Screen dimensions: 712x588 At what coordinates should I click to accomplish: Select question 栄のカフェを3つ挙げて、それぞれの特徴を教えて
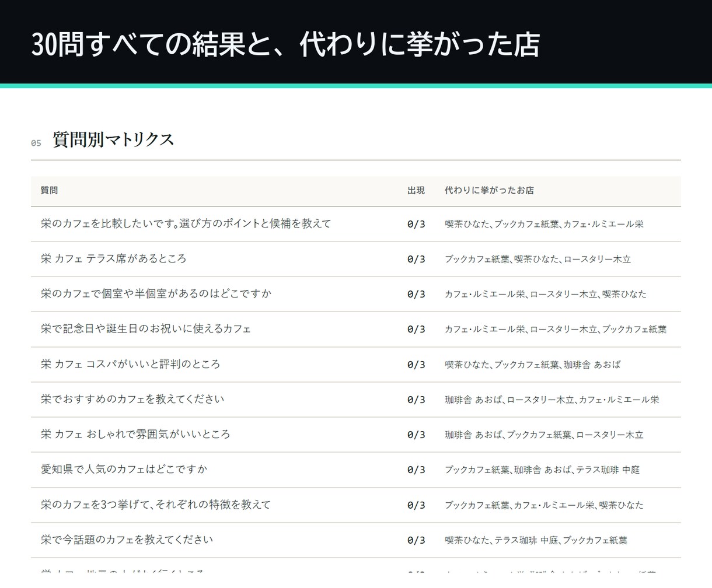(x=156, y=505)
